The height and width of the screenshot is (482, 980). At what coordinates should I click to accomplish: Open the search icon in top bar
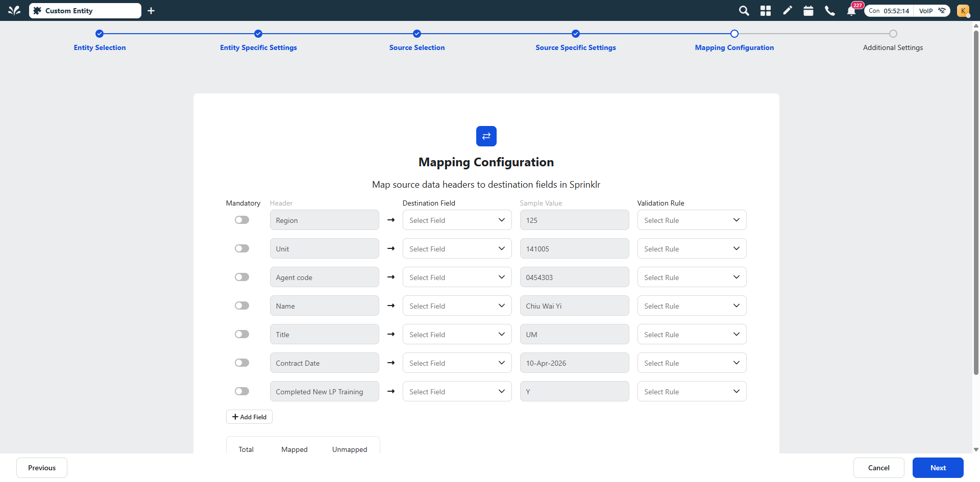[x=744, y=11]
